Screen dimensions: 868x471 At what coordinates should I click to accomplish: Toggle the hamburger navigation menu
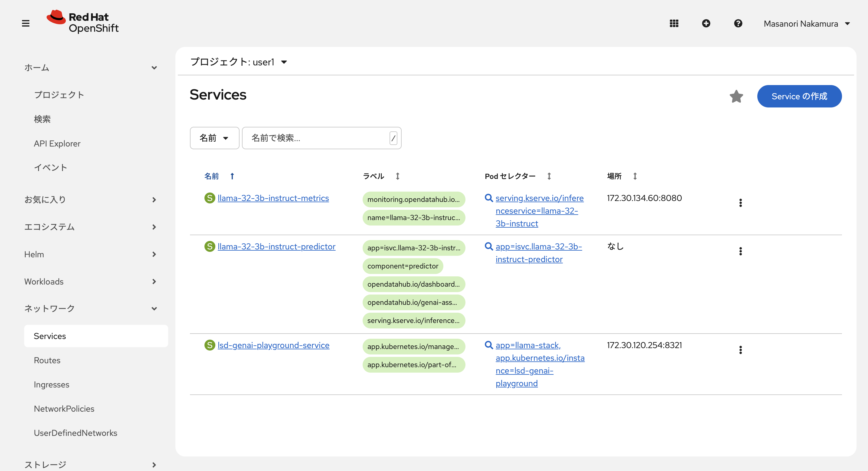click(26, 23)
